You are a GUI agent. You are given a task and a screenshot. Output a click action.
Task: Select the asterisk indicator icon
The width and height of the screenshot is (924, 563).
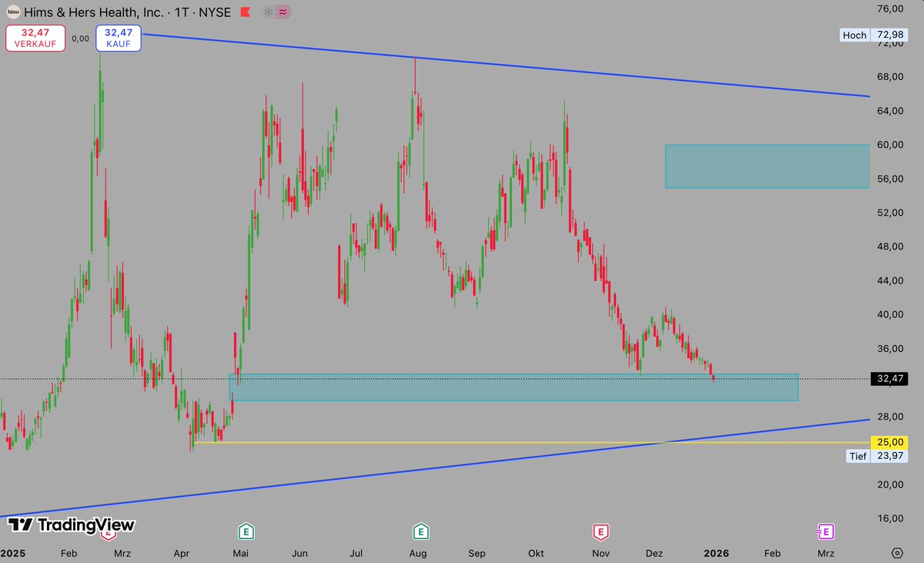(267, 12)
